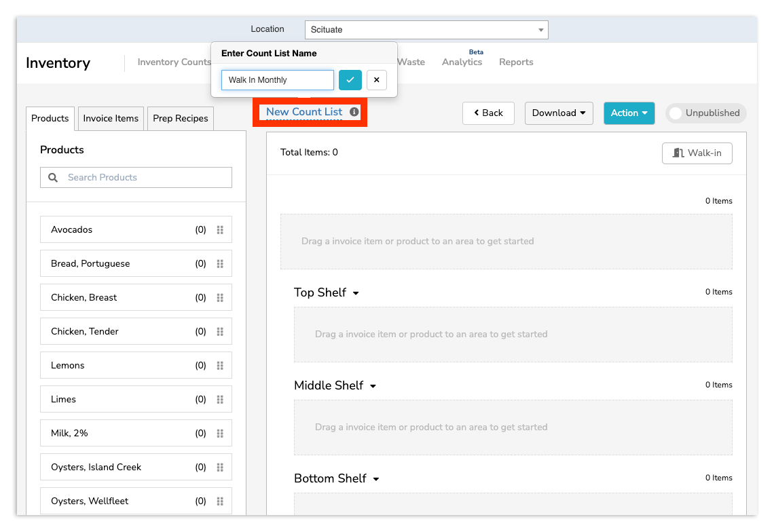Open the Download dropdown menu
The width and height of the screenshot is (774, 532).
click(x=559, y=113)
